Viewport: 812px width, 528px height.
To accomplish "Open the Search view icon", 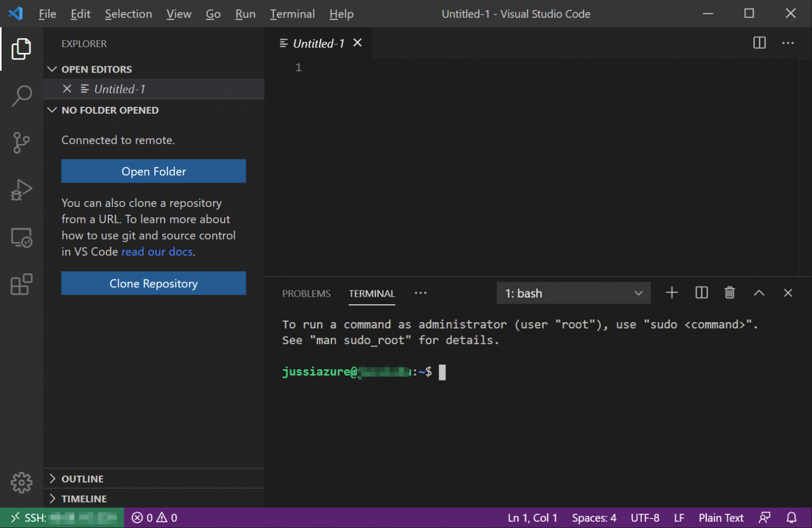I will tap(21, 96).
